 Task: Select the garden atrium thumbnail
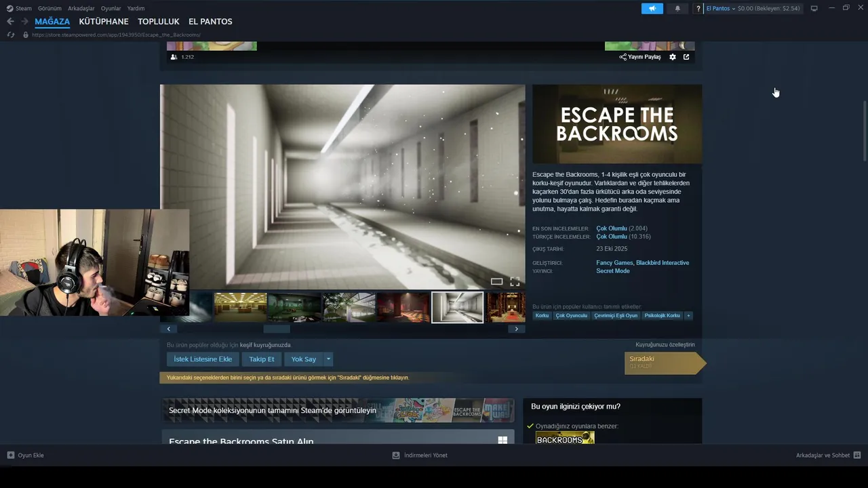[349, 307]
